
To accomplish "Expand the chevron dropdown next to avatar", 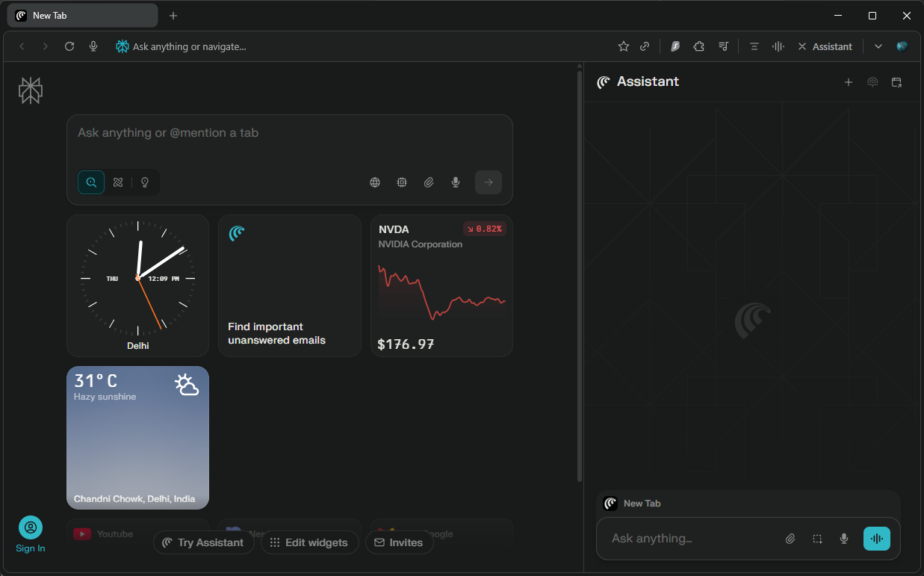I will (878, 46).
